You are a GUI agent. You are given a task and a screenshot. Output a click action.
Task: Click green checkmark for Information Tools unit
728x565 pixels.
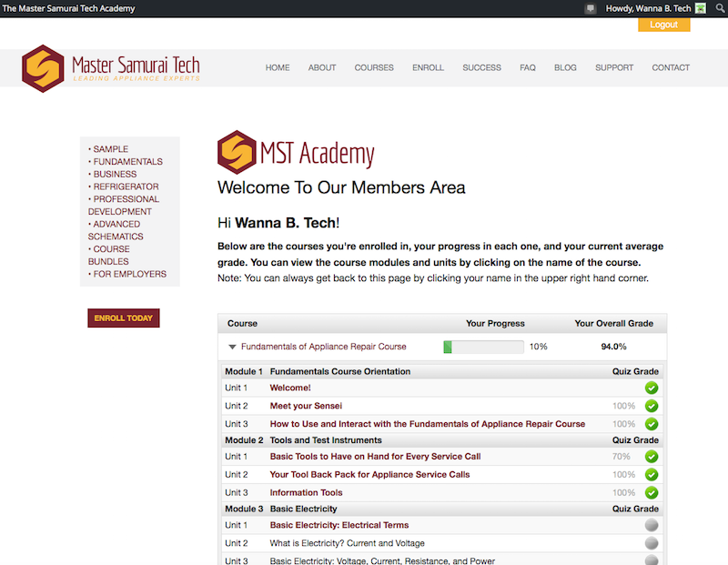click(652, 492)
